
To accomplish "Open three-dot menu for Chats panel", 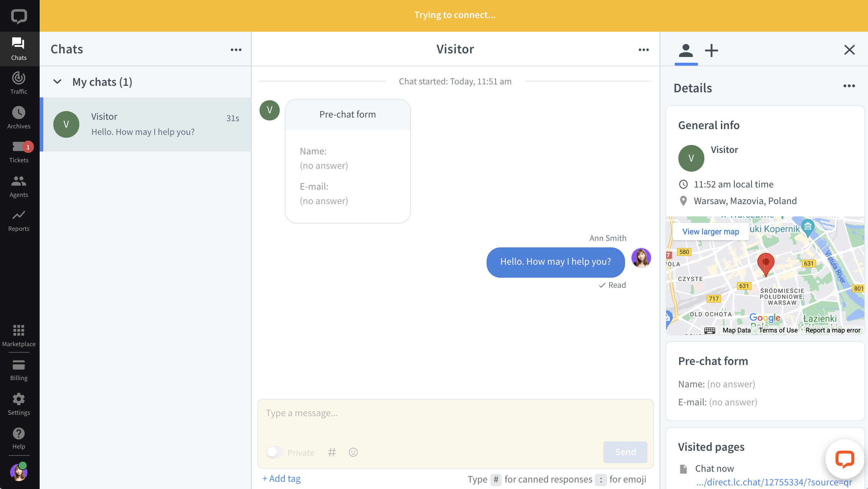I will [236, 49].
